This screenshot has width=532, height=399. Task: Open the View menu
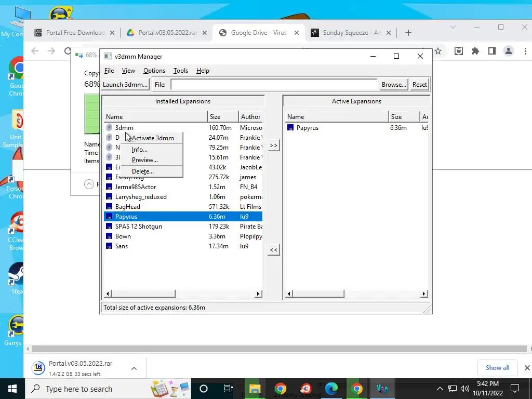pyautogui.click(x=128, y=71)
